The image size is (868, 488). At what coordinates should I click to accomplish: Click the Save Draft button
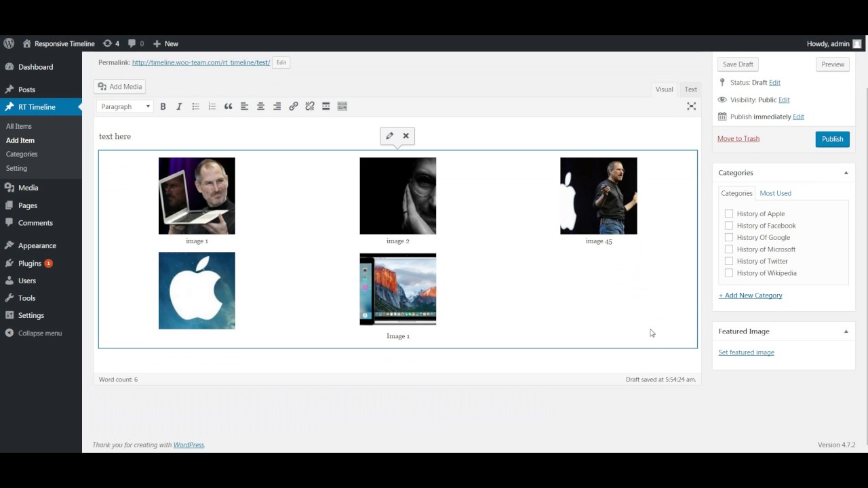pyautogui.click(x=738, y=64)
